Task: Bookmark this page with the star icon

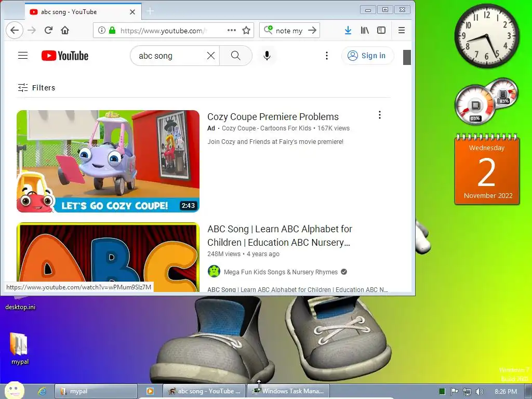Action: click(x=246, y=30)
